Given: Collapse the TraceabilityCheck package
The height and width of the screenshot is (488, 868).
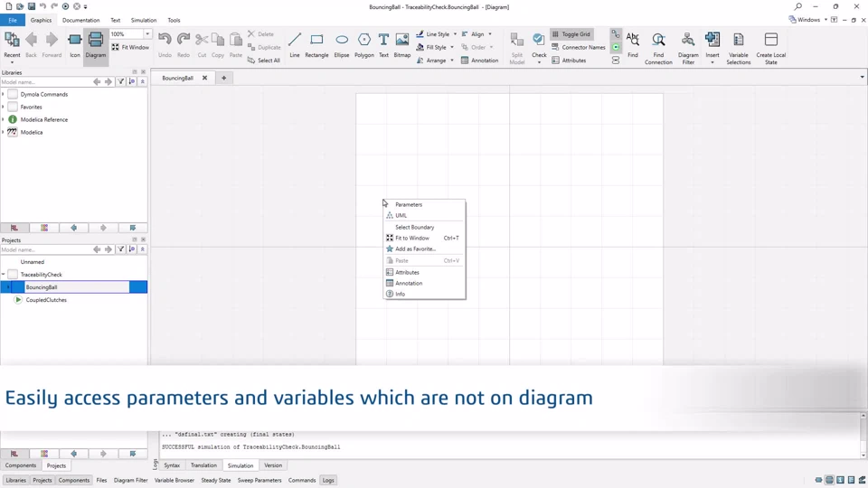Looking at the screenshot, I should (4, 275).
